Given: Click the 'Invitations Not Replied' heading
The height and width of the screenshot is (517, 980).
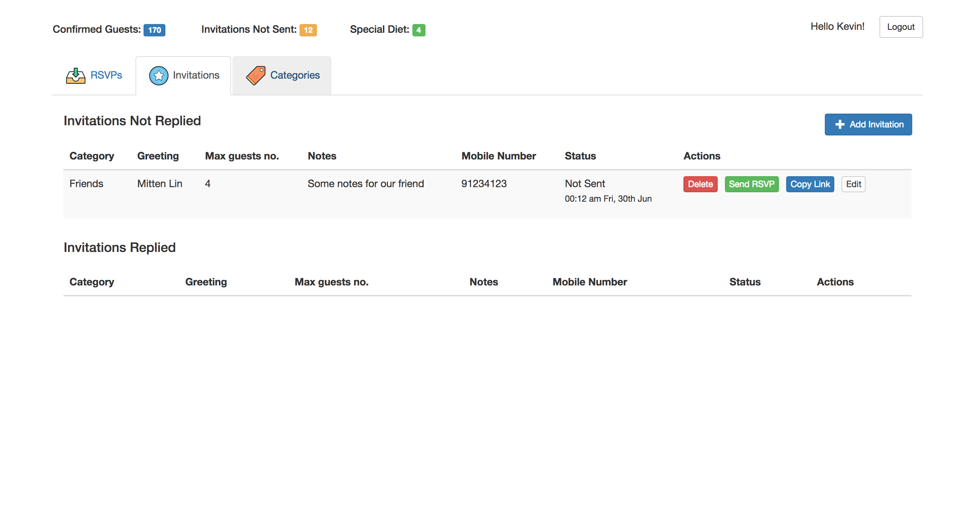Looking at the screenshot, I should tap(132, 121).
